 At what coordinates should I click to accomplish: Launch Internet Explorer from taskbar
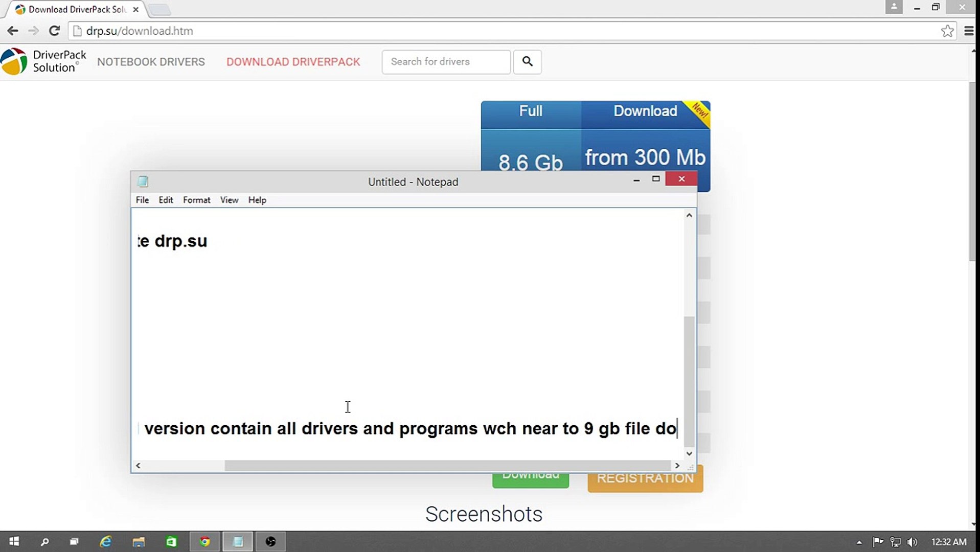coord(106,541)
